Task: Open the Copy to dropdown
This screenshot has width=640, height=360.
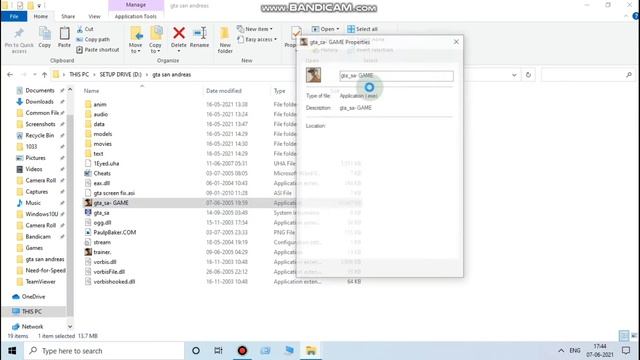Action: pos(156,40)
